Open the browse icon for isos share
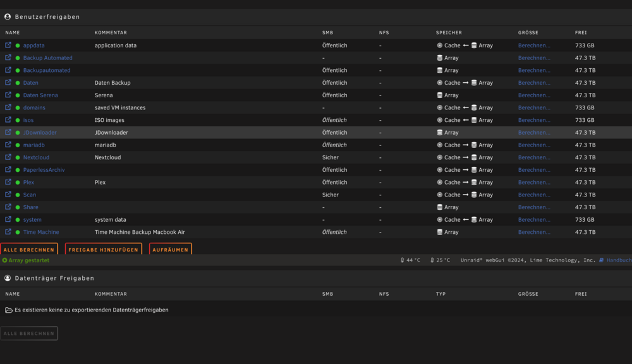The height and width of the screenshot is (364, 632). pyautogui.click(x=8, y=119)
